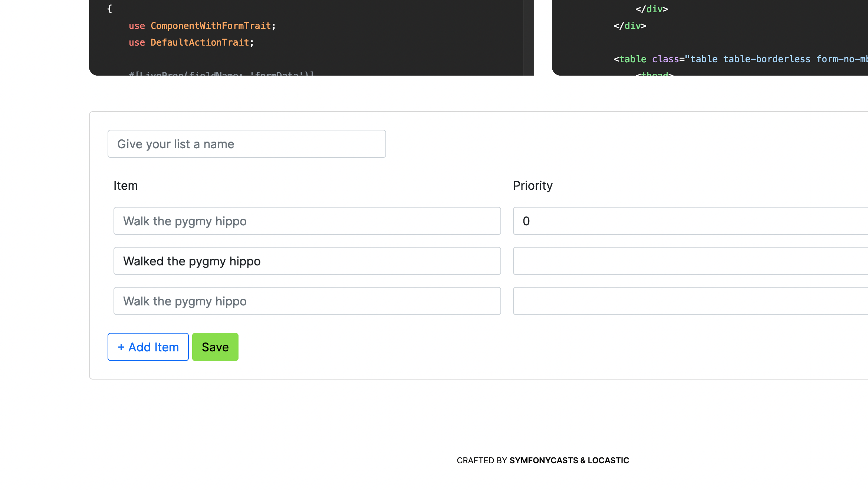Focus the second row priority field
This screenshot has height=490, width=868.
tap(690, 261)
